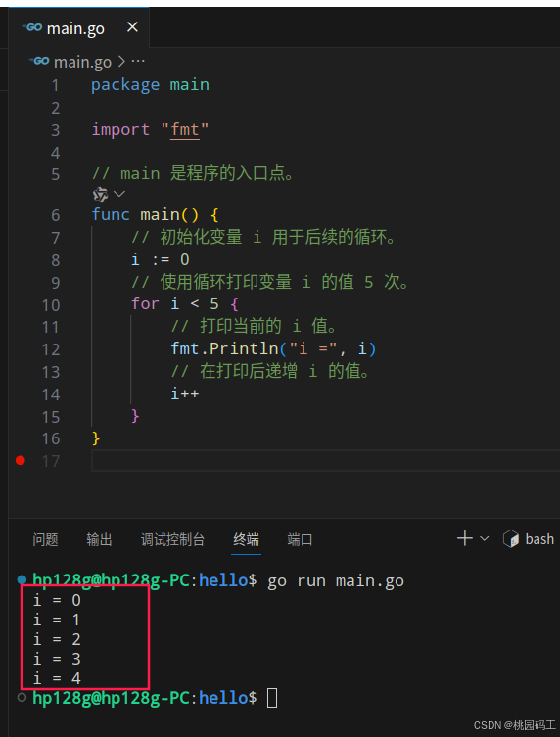Click line number 10 in the gutter
This screenshot has height=737, width=560.
[51, 305]
